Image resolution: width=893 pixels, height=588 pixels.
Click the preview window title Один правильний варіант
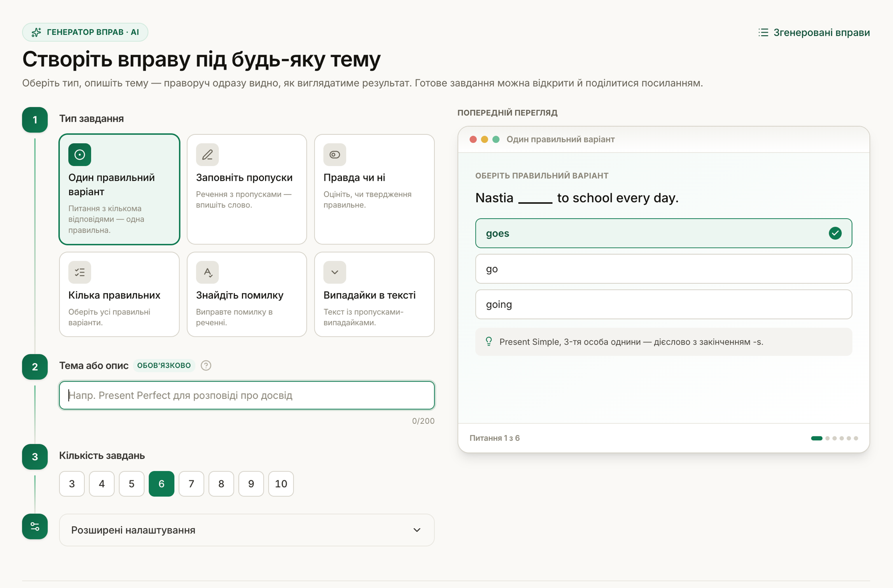click(561, 139)
